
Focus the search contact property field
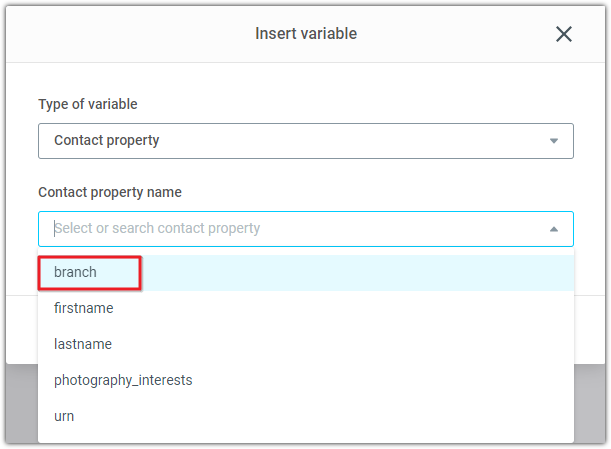pyautogui.click(x=306, y=229)
